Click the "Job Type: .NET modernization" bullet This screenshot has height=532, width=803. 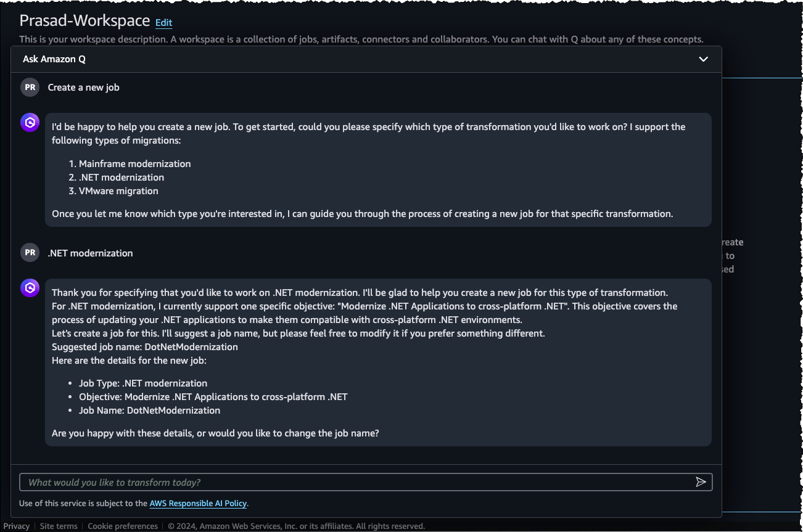pyautogui.click(x=143, y=383)
